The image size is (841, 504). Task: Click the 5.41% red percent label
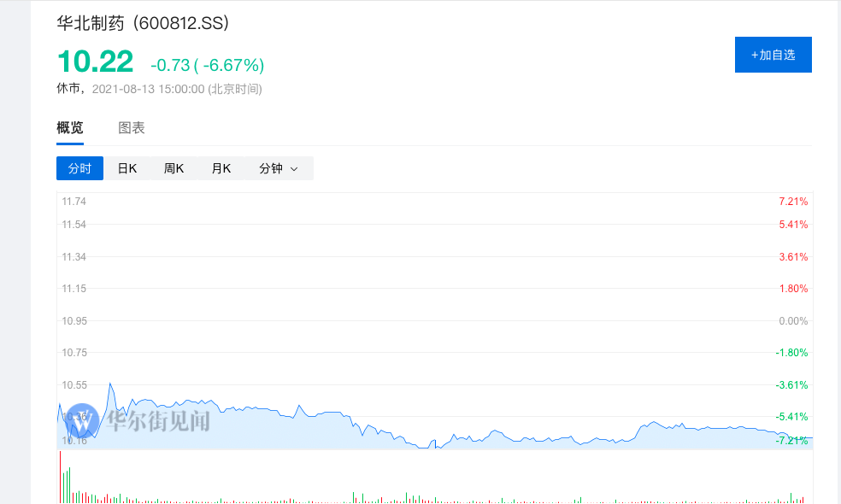[x=793, y=225]
